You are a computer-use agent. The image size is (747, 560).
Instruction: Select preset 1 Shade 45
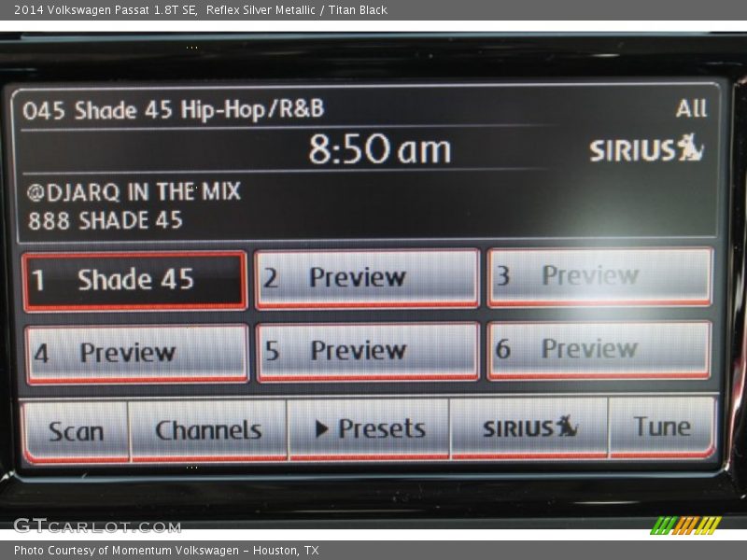pyautogui.click(x=135, y=281)
